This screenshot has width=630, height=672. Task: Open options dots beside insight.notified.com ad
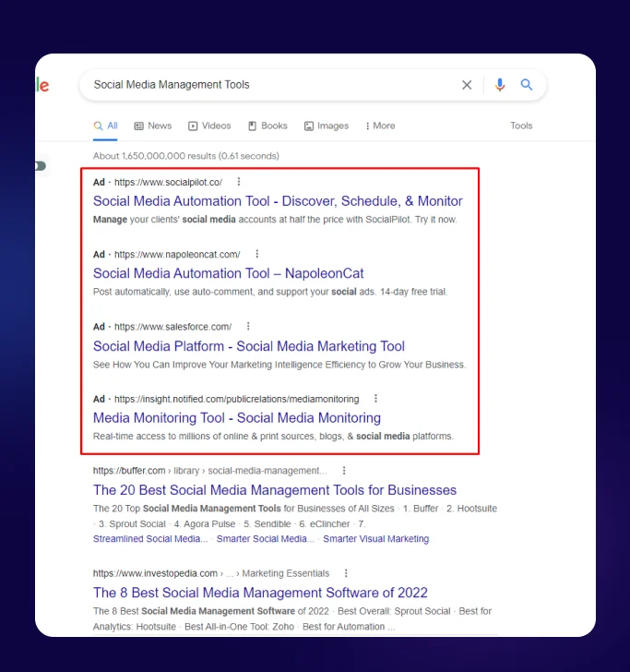click(375, 398)
